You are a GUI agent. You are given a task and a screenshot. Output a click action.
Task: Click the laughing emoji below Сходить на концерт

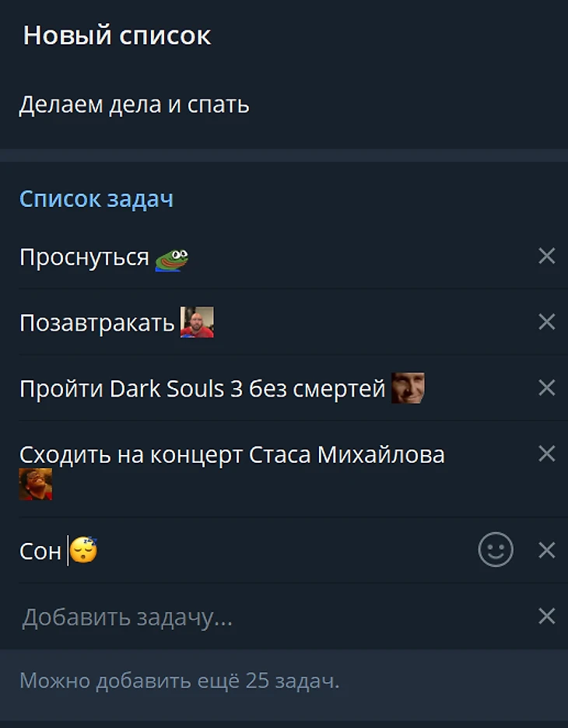tap(35, 485)
